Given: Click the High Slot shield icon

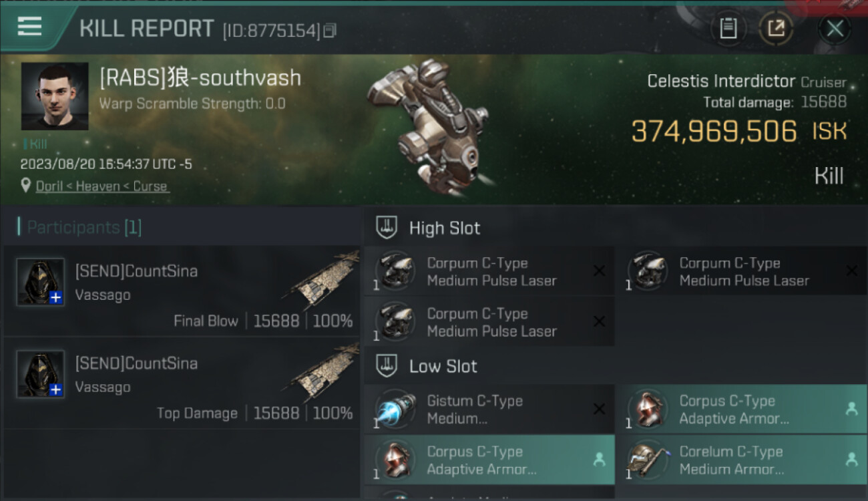Looking at the screenshot, I should pyautogui.click(x=387, y=228).
